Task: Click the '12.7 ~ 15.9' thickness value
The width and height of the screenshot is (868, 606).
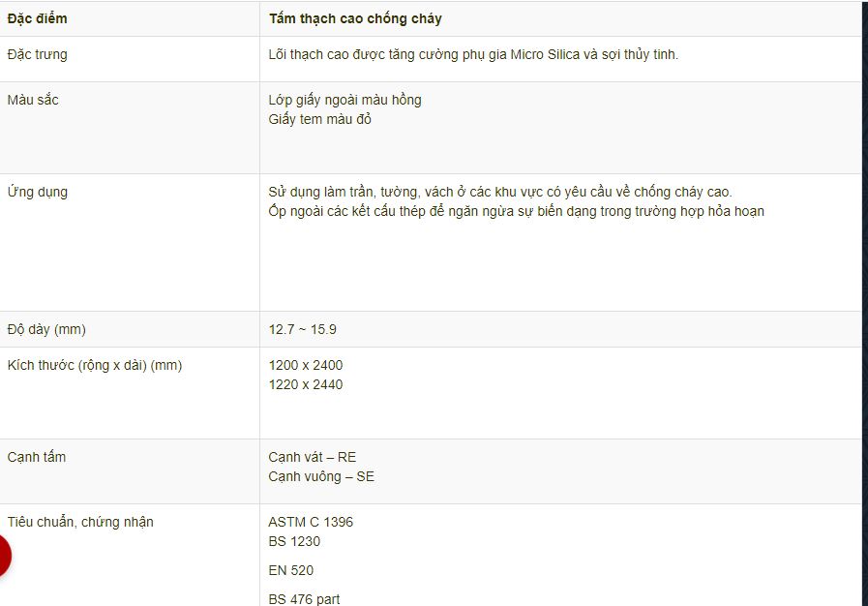Action: pos(302,329)
